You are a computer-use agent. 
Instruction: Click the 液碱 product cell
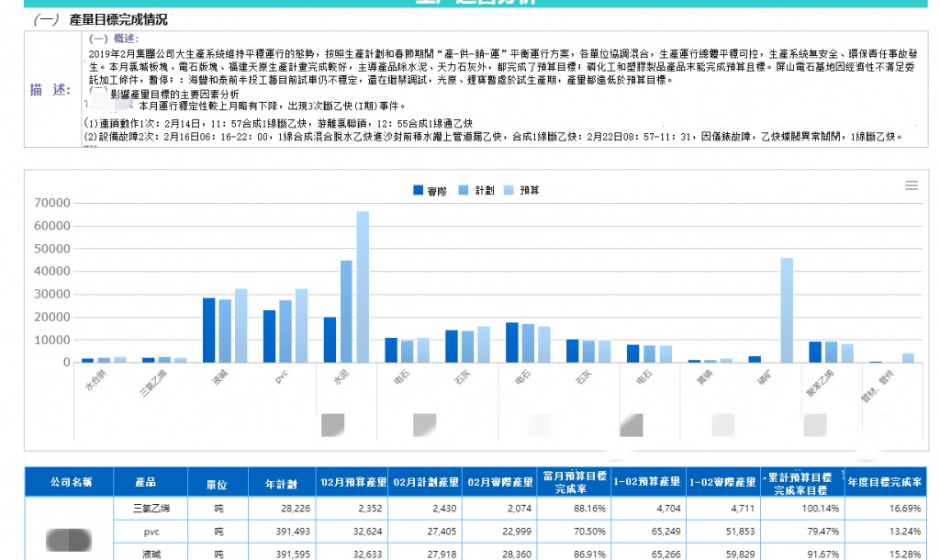pos(150,554)
